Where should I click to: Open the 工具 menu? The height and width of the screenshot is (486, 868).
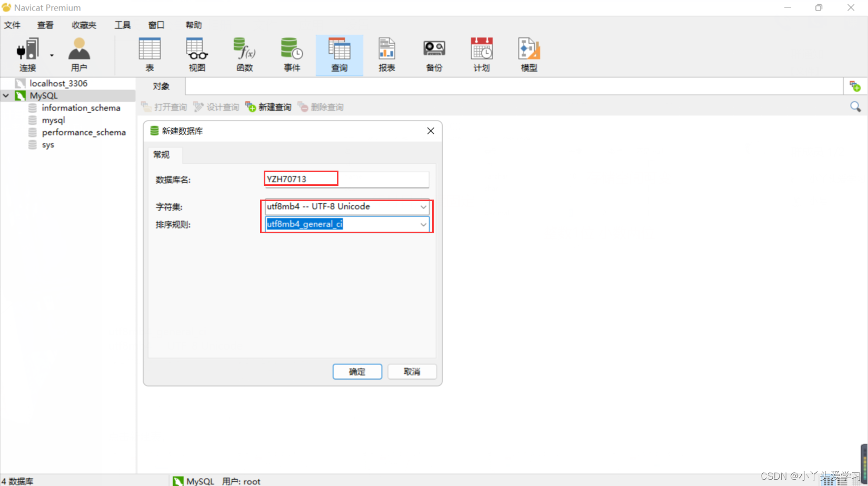pyautogui.click(x=123, y=25)
